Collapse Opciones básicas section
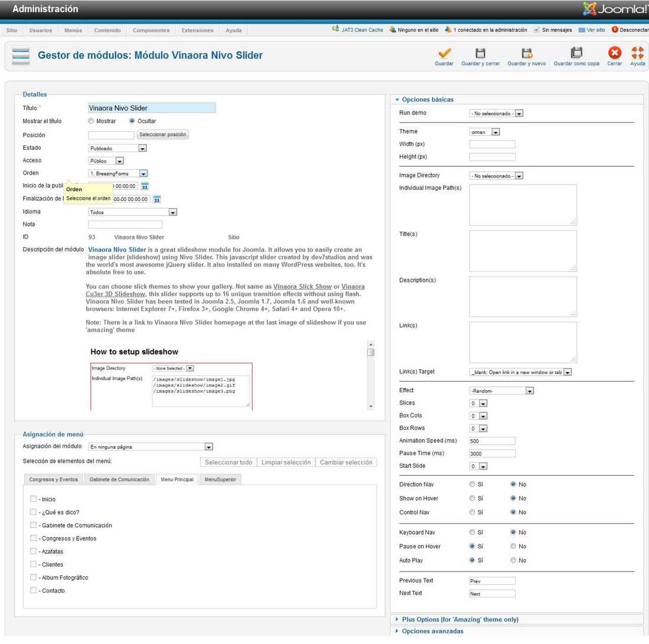Screen dimensions: 649x644 coord(428,100)
